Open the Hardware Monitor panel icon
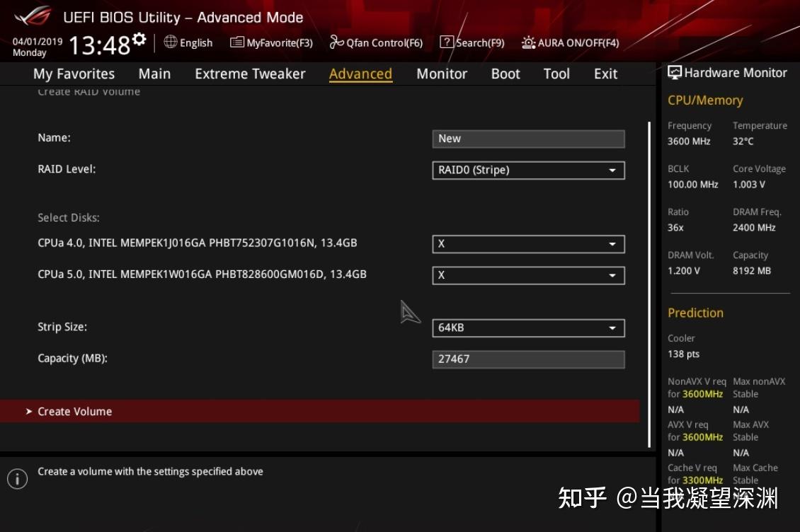Viewport: 800px width, 532px height. pyautogui.click(x=675, y=72)
